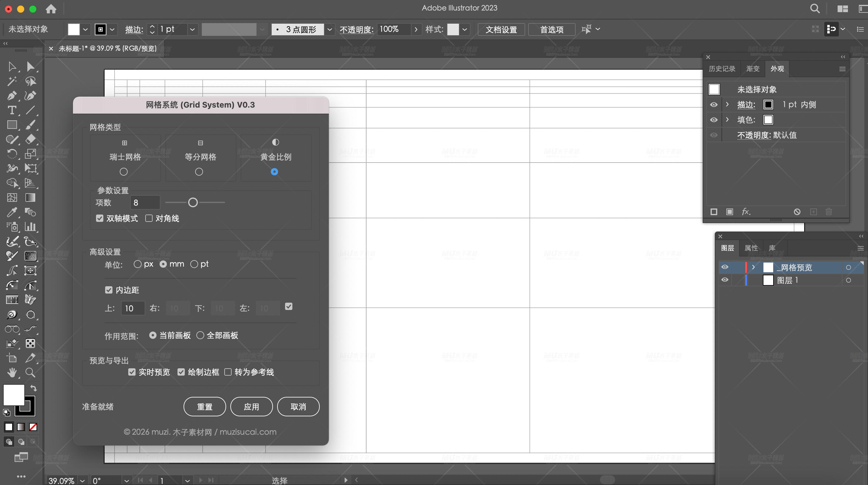Click the fill color swatch in Appearance panel
Image resolution: width=868 pixels, height=485 pixels.
[768, 119]
